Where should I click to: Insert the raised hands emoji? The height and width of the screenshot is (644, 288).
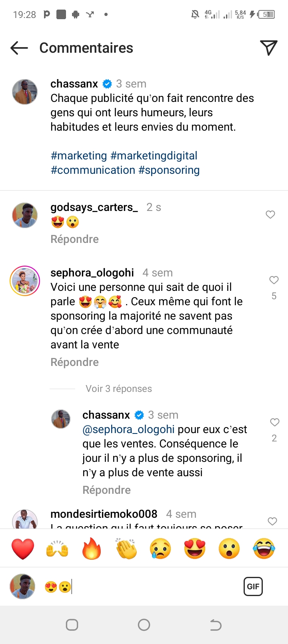pos(57,548)
